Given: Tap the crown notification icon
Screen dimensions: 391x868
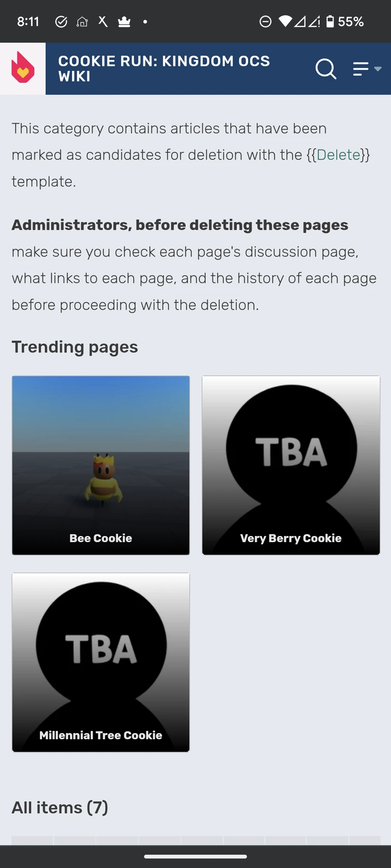Looking at the screenshot, I should coord(124,22).
